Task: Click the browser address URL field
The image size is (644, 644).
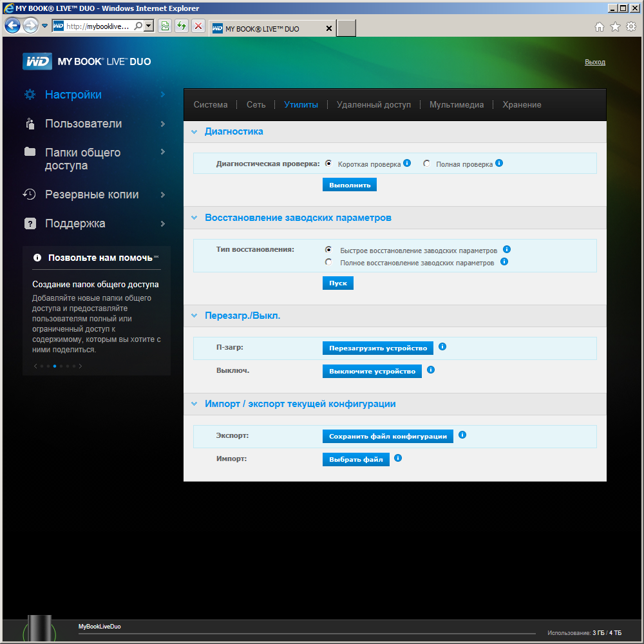Action: click(x=98, y=26)
